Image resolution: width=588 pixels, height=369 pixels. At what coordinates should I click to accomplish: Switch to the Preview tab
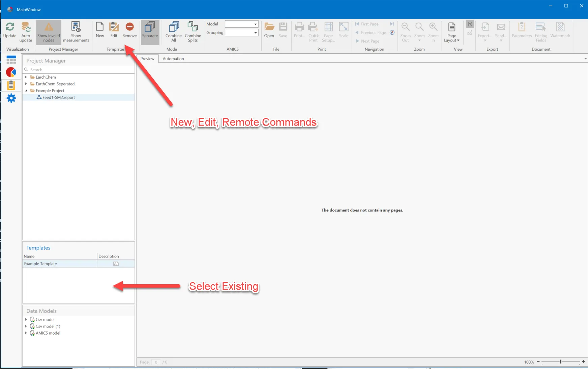click(147, 59)
